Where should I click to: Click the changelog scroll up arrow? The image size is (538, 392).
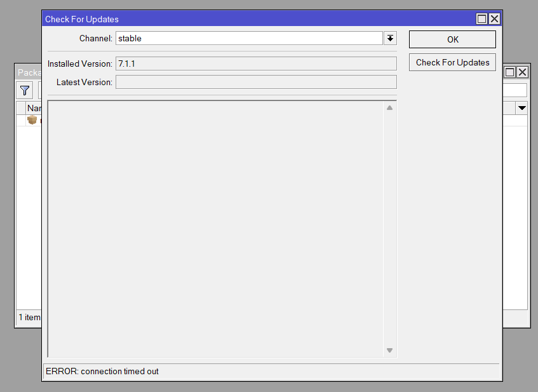tap(389, 108)
